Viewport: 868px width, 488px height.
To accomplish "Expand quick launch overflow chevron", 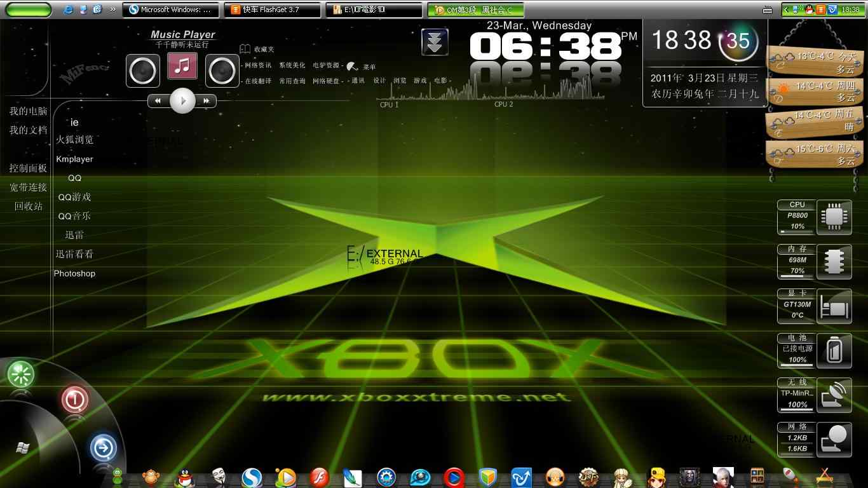I will click(x=112, y=10).
